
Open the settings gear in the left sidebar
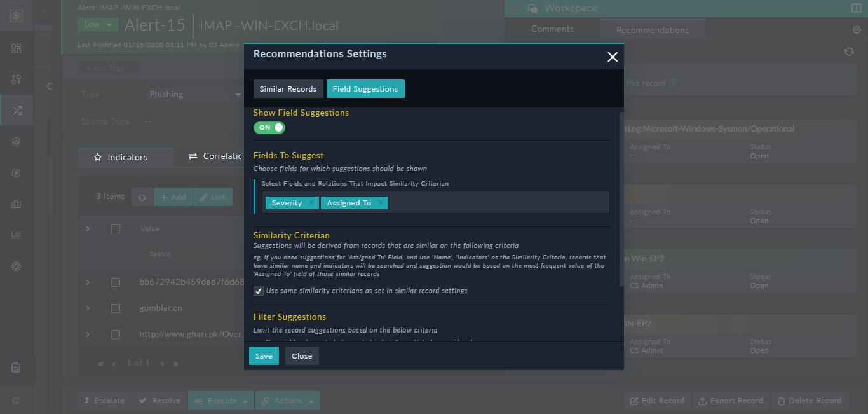[16, 266]
